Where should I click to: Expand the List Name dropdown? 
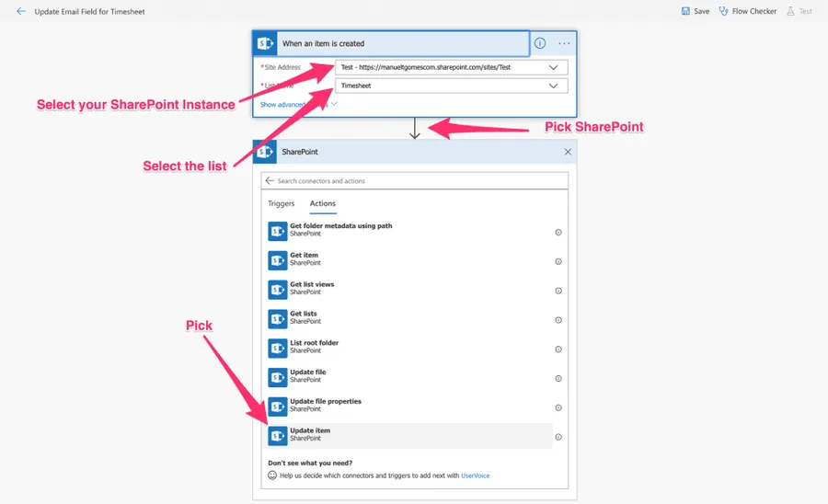click(x=553, y=86)
